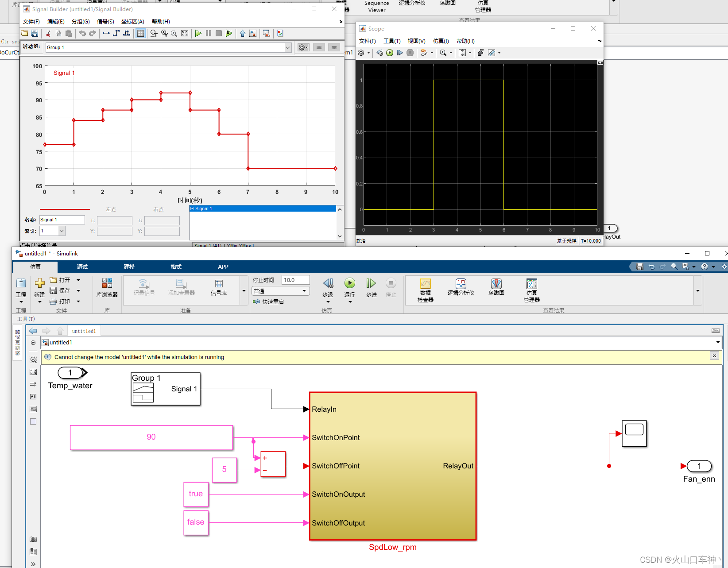Viewport: 728px width, 568px height.
Task: Switch to 格式 tab in Simulink ribbon
Action: (x=176, y=267)
